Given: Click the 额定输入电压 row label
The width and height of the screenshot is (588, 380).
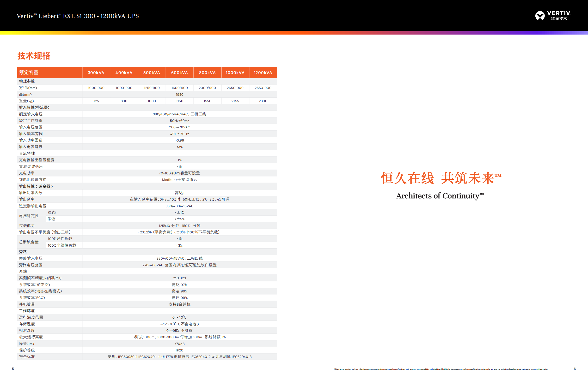Looking at the screenshot, I should tap(31, 114).
